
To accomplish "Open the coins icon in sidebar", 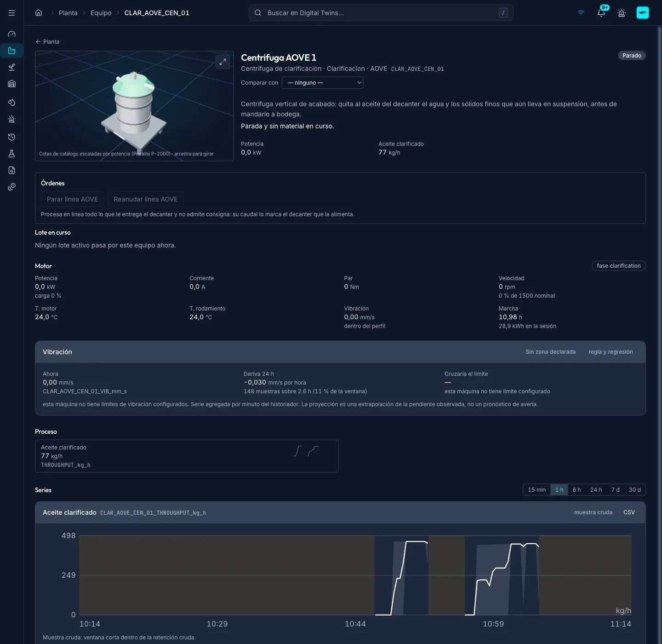I will tap(11, 187).
